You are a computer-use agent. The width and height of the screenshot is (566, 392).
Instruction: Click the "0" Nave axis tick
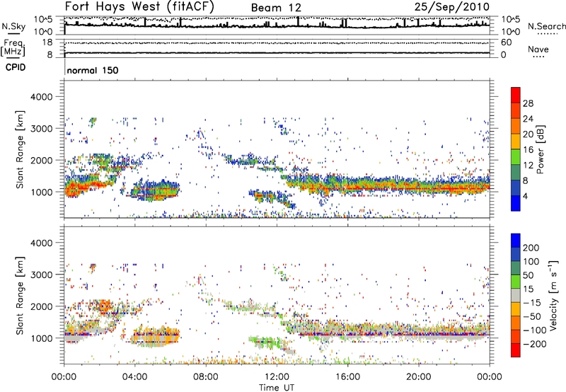point(504,55)
